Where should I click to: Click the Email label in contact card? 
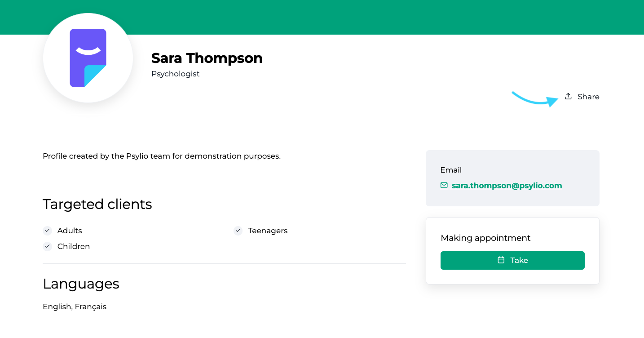451,170
